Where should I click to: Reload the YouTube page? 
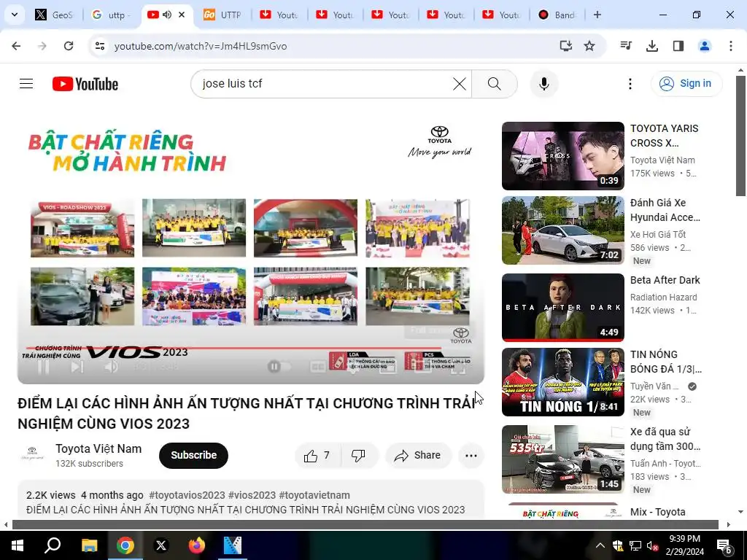pos(69,46)
